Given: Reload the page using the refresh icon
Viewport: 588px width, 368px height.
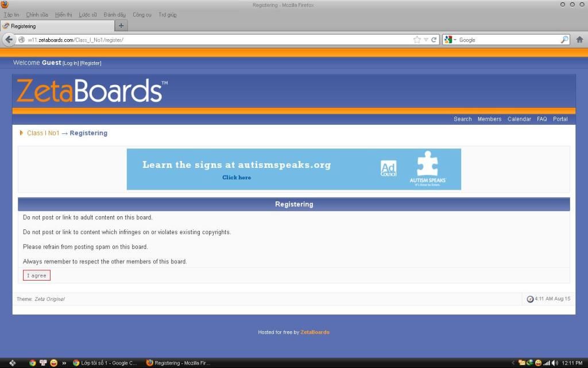Looking at the screenshot, I should point(434,40).
